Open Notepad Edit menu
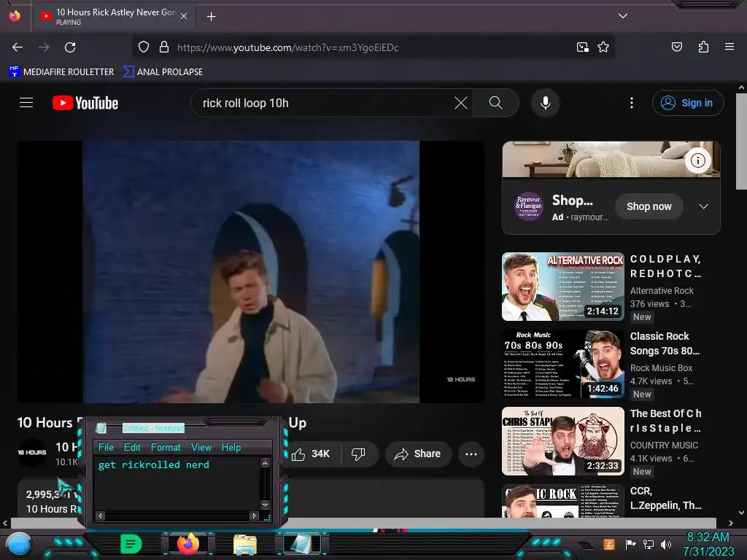Screen dimensions: 747x560 click(x=132, y=447)
